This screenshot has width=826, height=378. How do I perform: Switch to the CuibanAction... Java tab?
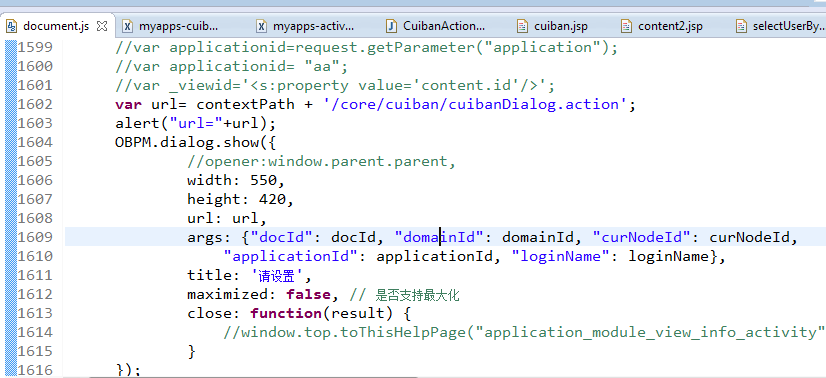437,26
